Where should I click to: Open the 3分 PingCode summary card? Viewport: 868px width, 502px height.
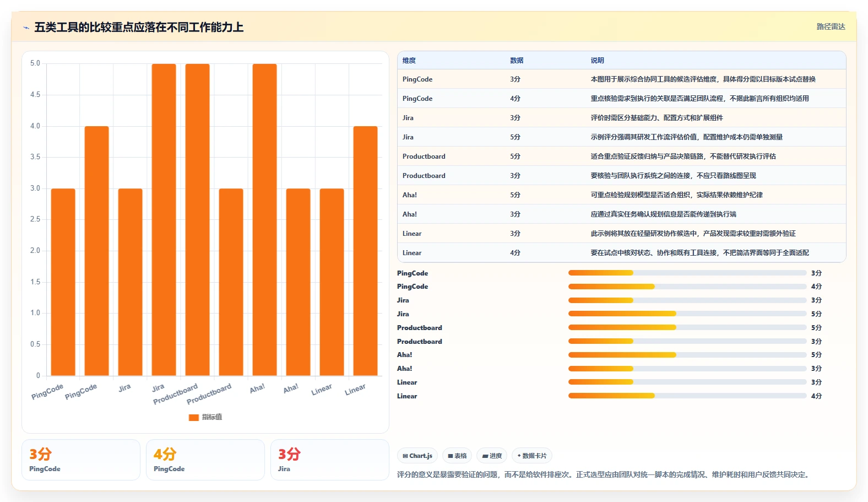point(81,460)
